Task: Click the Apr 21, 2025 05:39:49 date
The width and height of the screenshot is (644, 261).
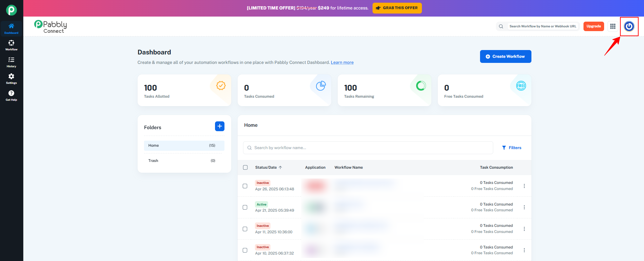Action: 275,210
